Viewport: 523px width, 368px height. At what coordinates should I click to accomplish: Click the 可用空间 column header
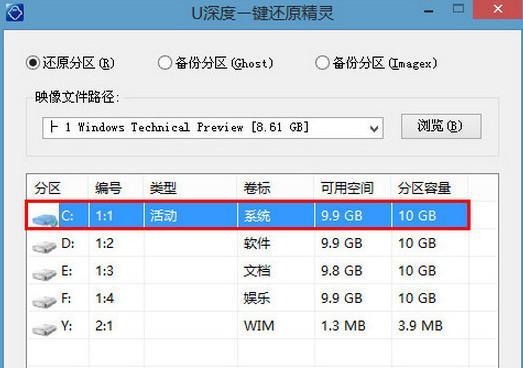(347, 188)
